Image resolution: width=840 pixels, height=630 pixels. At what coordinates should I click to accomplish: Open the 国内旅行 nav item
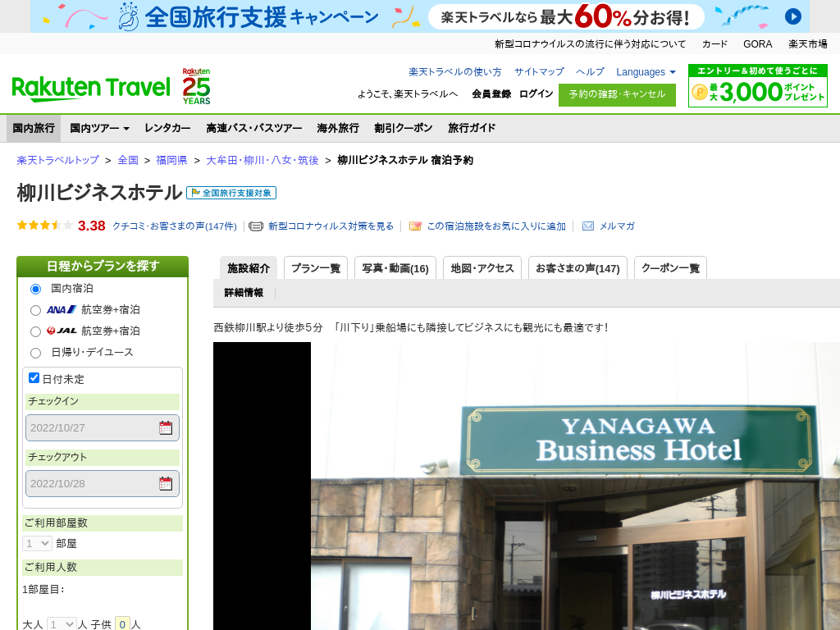33,128
